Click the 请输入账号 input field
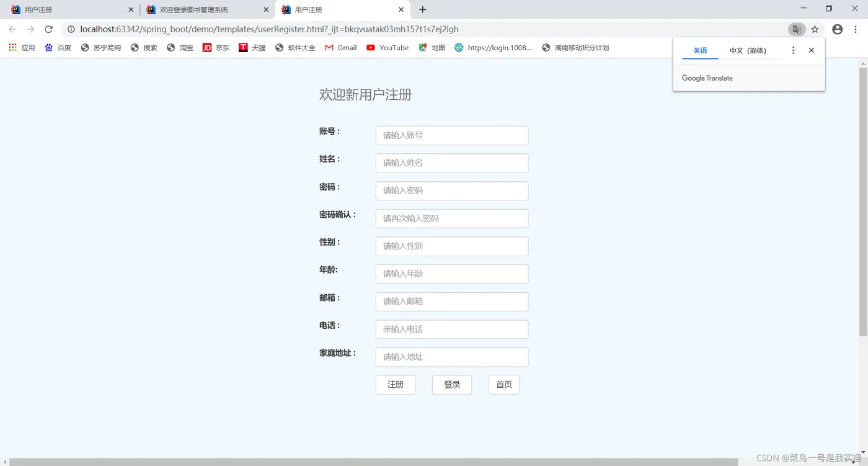 [x=452, y=135]
